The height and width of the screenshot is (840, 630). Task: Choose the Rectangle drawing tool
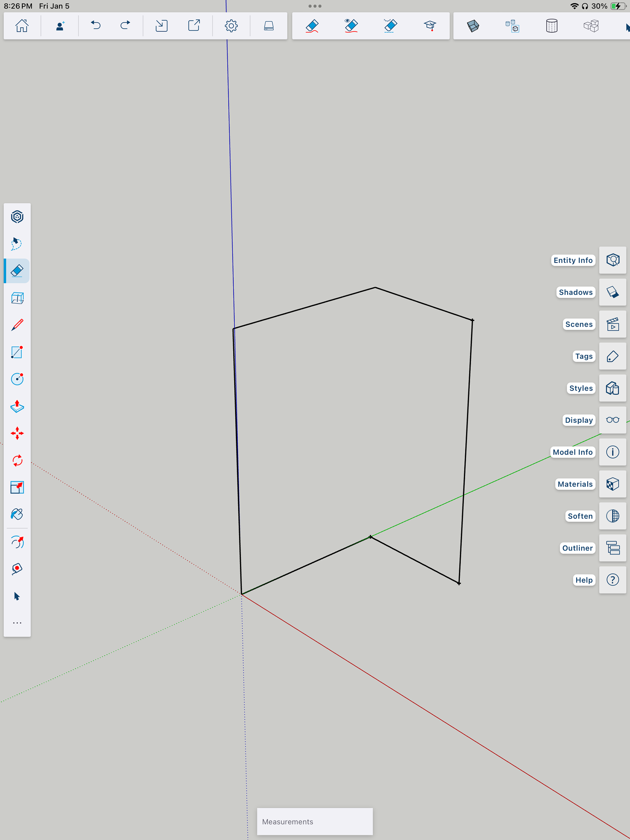click(x=17, y=352)
